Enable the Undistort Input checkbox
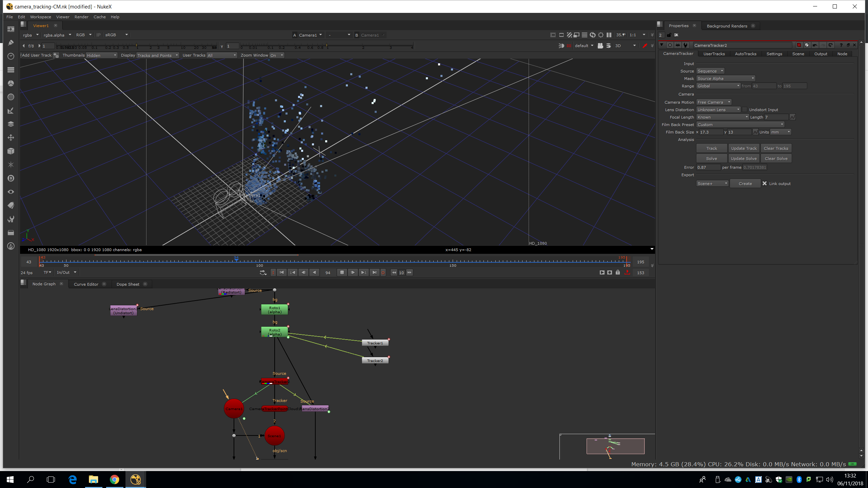Screen dimensions: 868x488 [x=745, y=110]
